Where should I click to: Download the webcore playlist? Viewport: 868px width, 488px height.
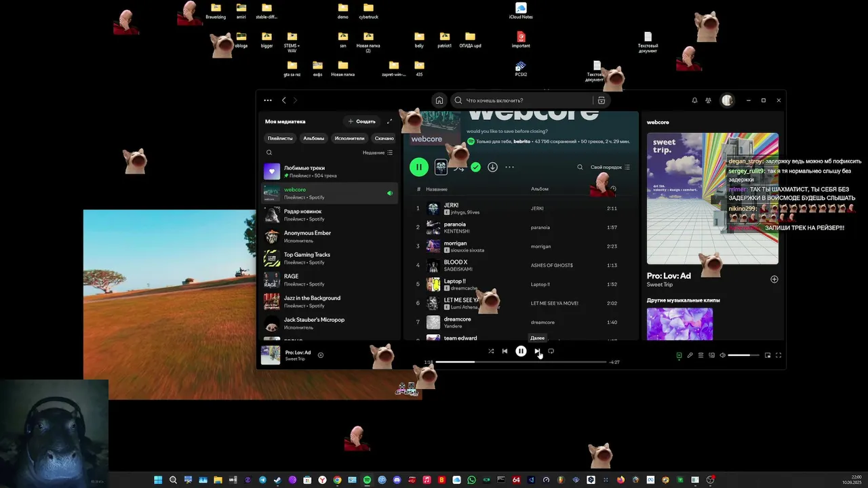492,167
